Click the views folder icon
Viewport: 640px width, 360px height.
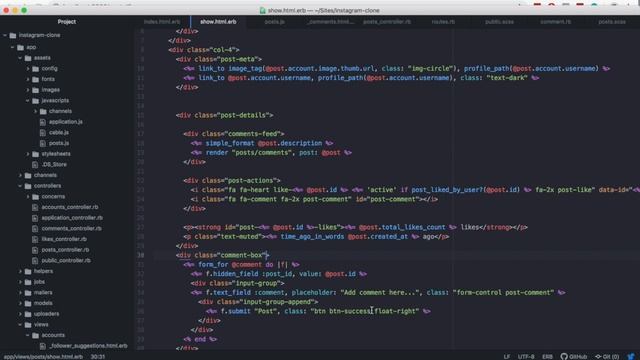click(28, 324)
